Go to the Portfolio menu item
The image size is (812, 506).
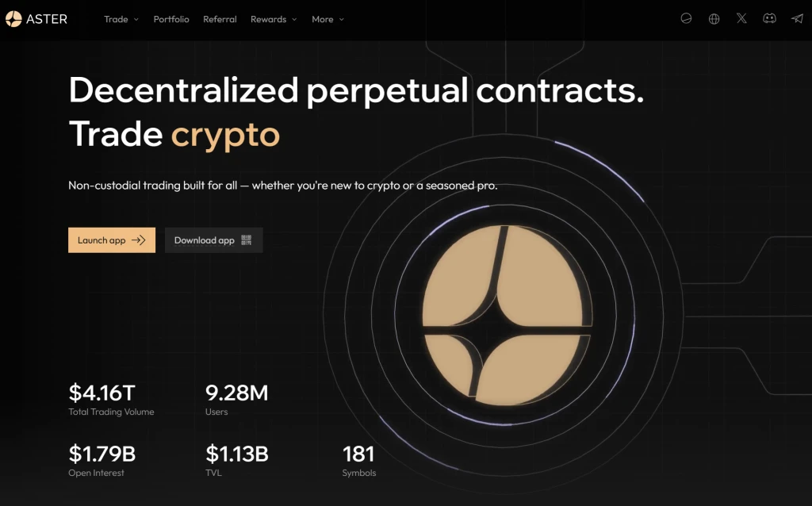171,19
